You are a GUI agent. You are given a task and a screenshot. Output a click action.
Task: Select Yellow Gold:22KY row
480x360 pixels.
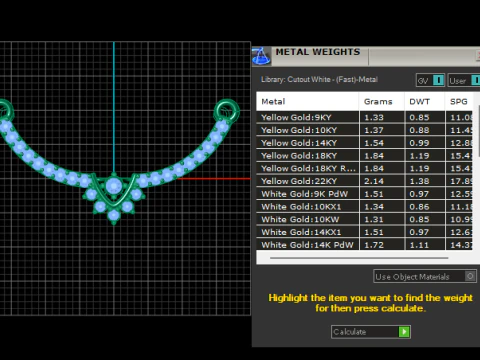pos(364,181)
